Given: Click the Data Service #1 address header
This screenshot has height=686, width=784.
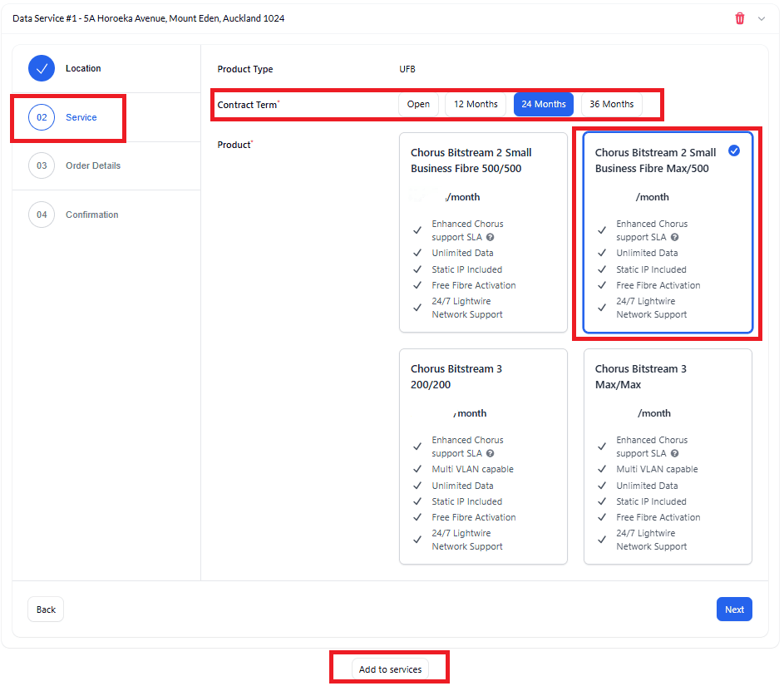Looking at the screenshot, I should click(149, 18).
